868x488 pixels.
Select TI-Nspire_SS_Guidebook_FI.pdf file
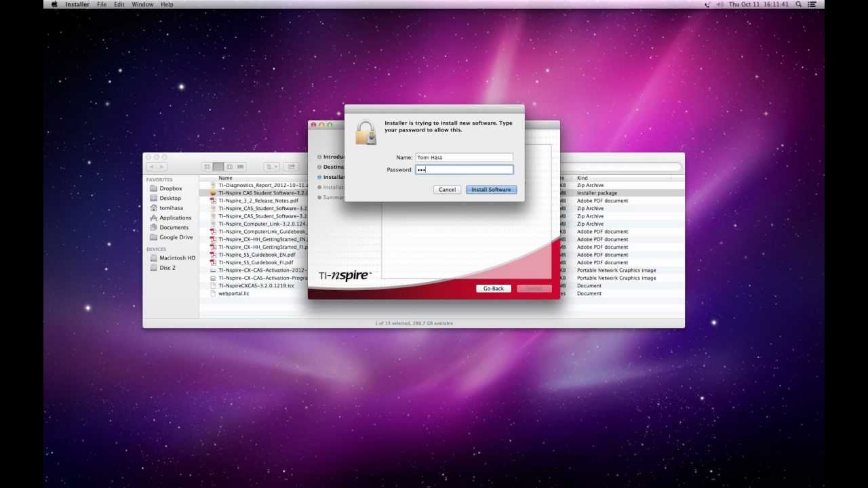point(251,262)
